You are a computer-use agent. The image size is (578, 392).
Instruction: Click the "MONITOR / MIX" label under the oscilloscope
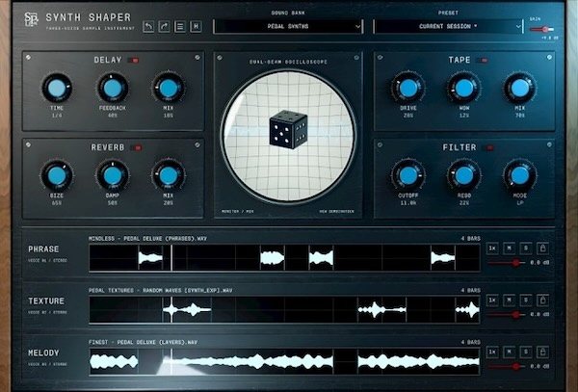(x=237, y=212)
